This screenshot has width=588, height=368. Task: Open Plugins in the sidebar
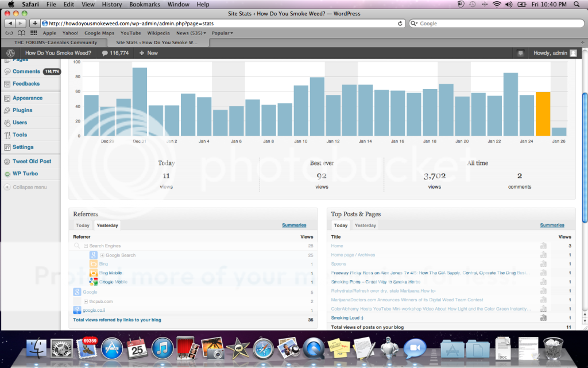coord(22,110)
